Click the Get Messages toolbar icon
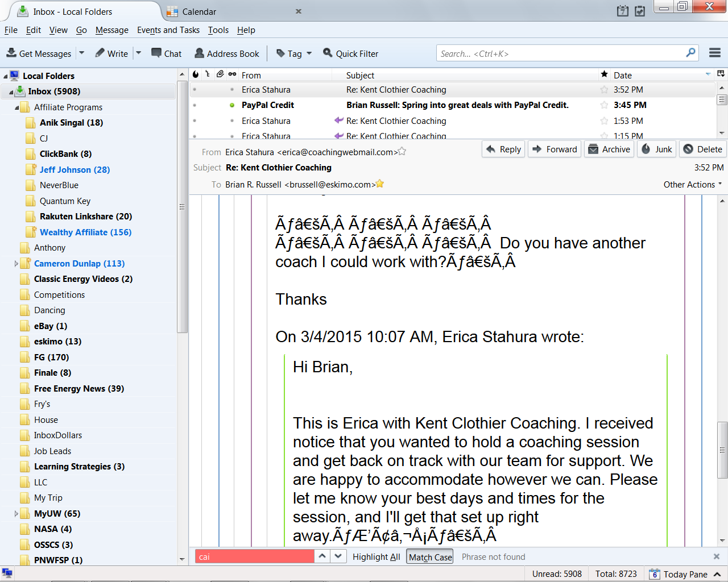 click(11, 53)
